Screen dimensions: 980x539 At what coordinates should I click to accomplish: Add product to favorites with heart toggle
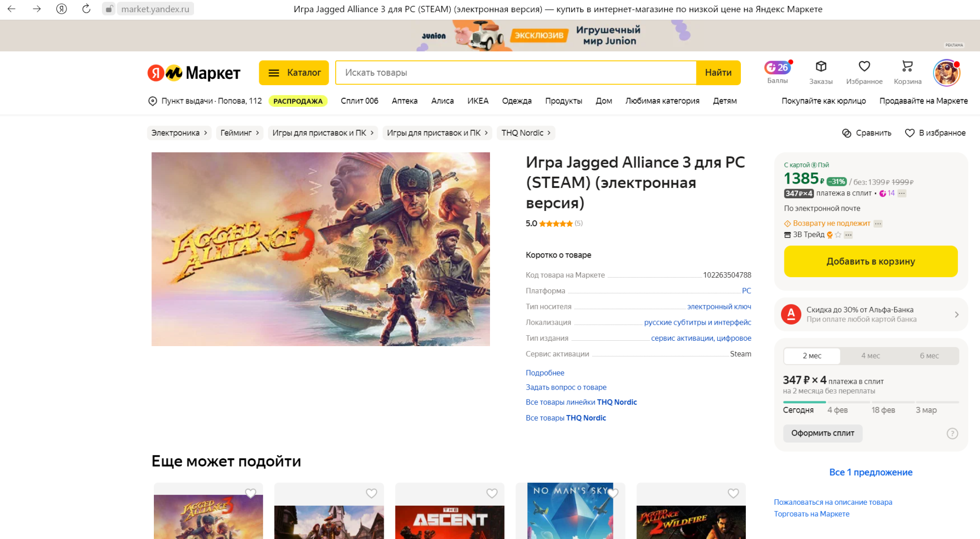click(x=910, y=133)
